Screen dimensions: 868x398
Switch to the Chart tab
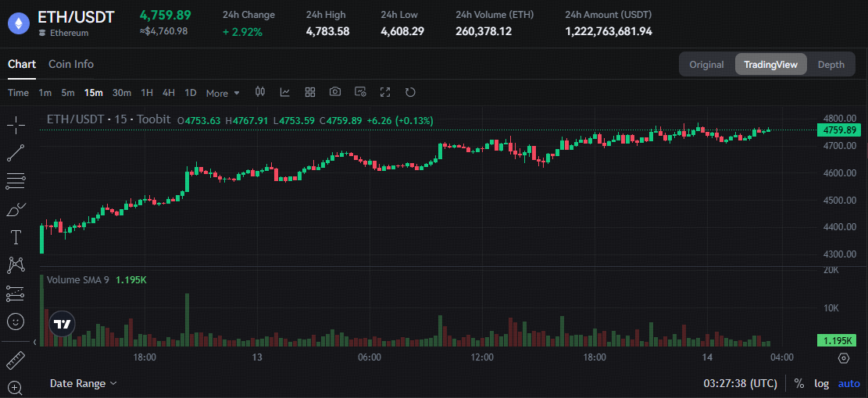22,64
